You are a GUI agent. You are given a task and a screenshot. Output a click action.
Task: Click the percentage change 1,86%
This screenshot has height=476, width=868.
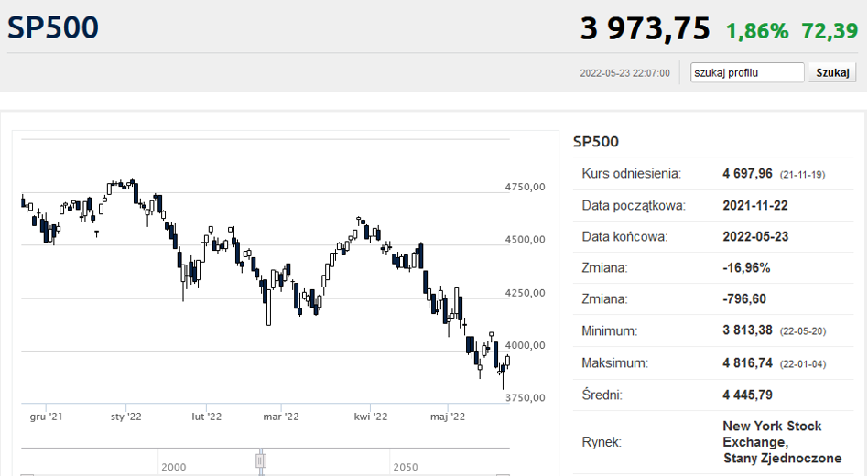pyautogui.click(x=756, y=31)
